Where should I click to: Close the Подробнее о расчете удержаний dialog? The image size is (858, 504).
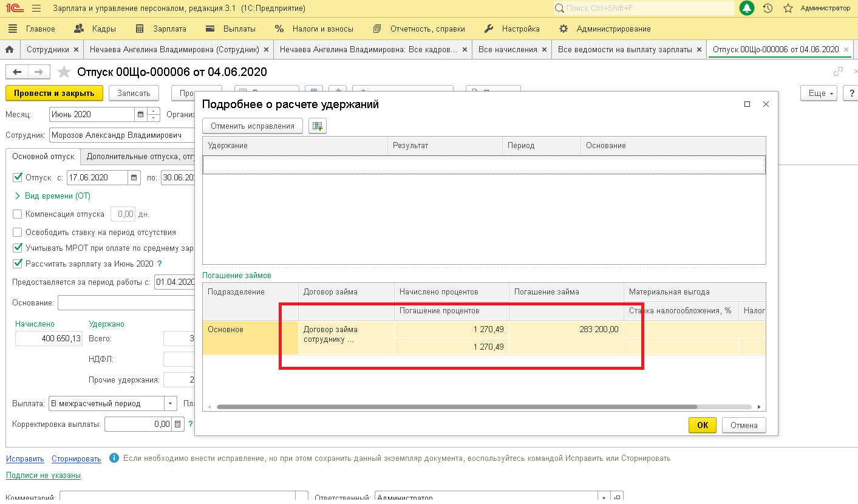point(766,104)
